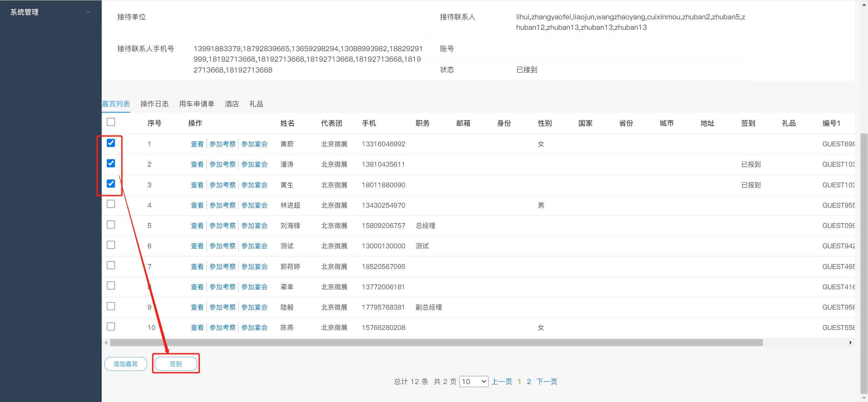Check the checkbox for guest 陆毅
868x402 pixels.
tap(111, 306)
